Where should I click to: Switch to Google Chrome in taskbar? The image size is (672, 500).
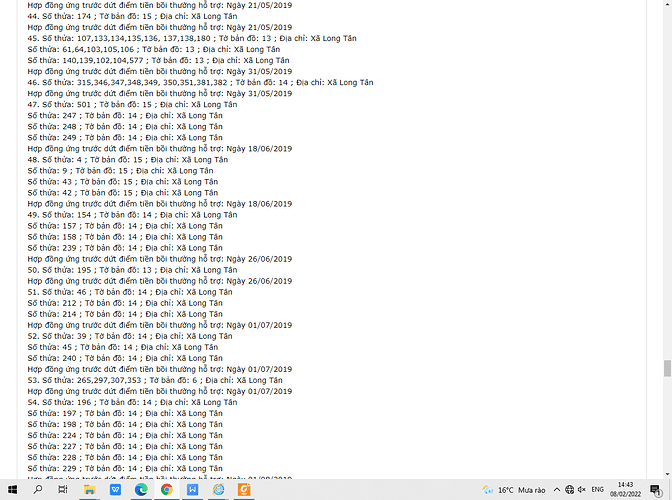(x=167, y=489)
